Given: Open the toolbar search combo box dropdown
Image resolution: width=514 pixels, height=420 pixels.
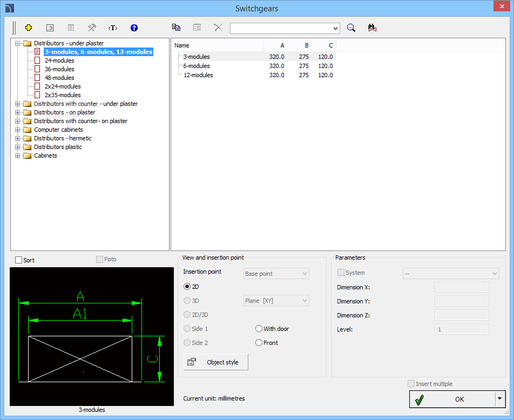Looking at the screenshot, I should (335, 28).
